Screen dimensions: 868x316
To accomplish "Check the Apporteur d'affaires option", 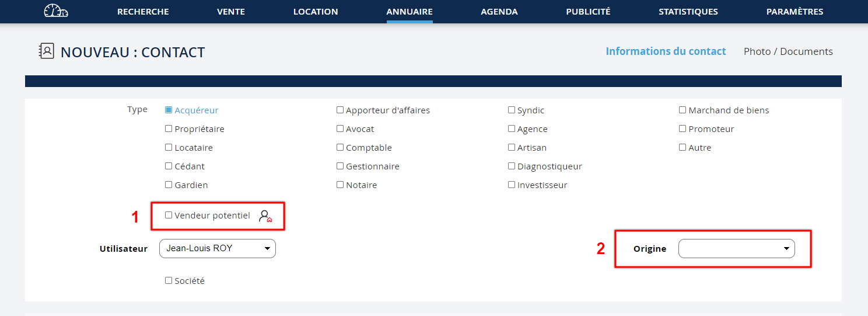I will [340, 110].
